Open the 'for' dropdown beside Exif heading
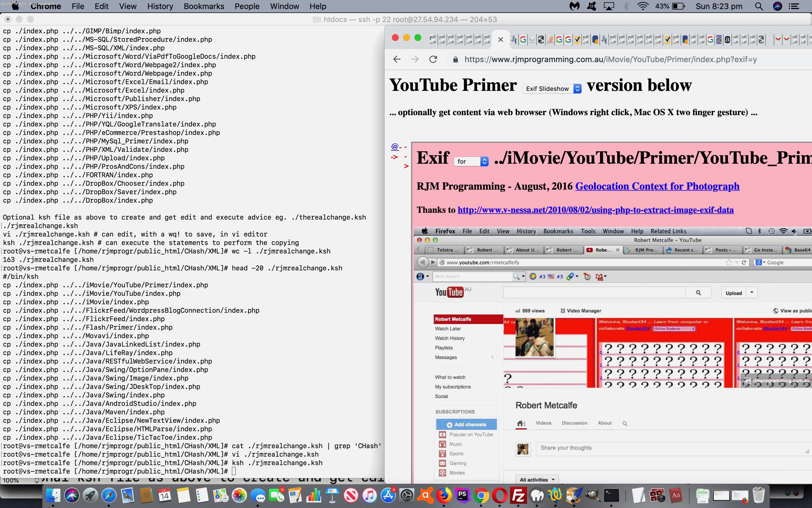The image size is (812, 508). click(471, 162)
